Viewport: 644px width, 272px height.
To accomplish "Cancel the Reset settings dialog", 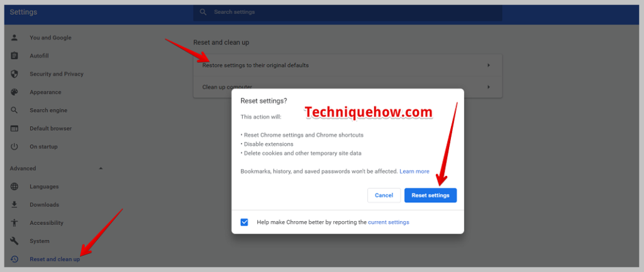I will (x=384, y=195).
